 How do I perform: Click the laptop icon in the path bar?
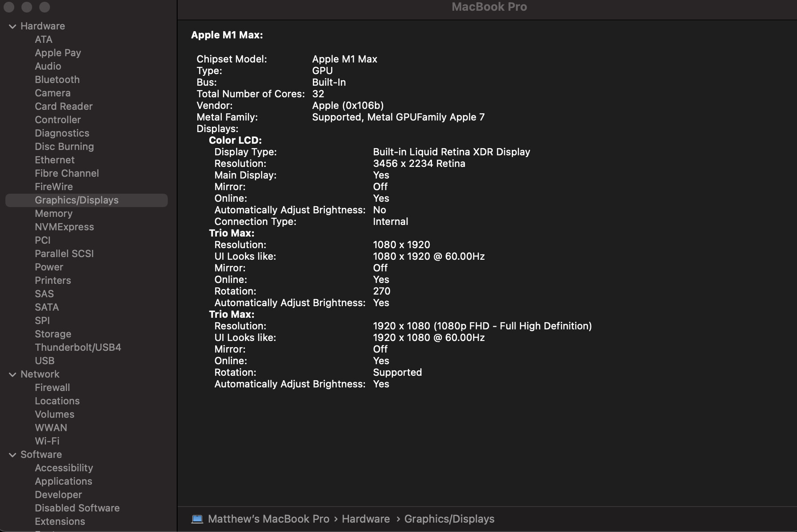pos(197,519)
